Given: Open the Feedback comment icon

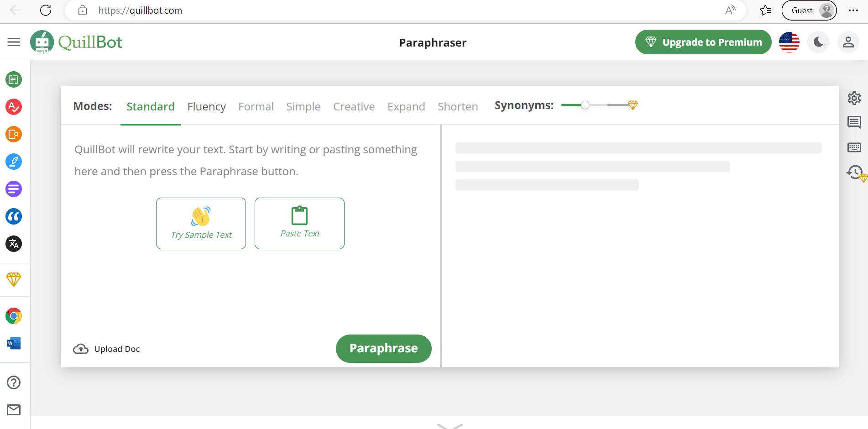Looking at the screenshot, I should click(x=854, y=122).
